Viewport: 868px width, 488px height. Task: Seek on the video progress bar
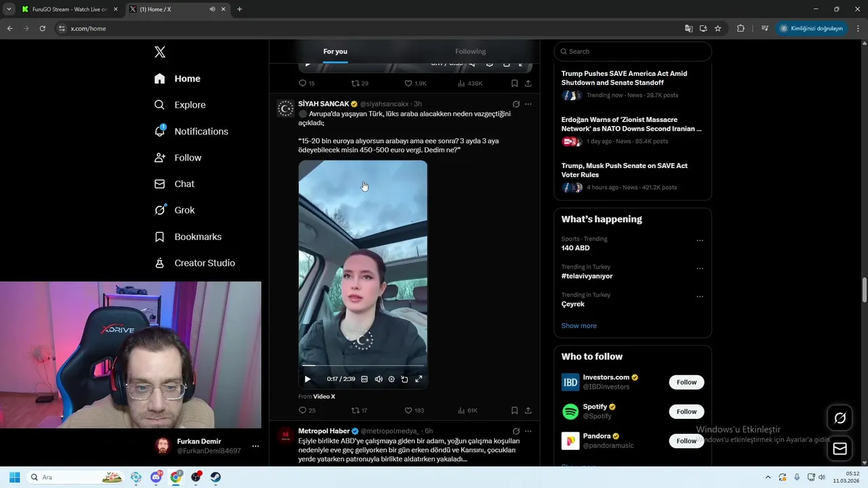point(363,366)
